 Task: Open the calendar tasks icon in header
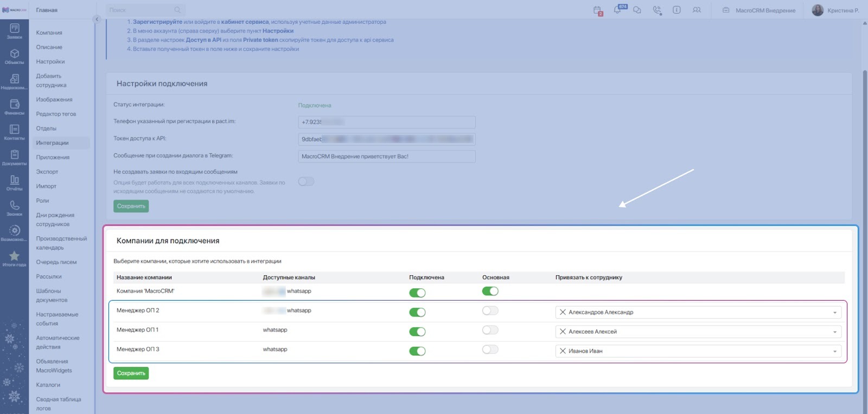(x=598, y=10)
